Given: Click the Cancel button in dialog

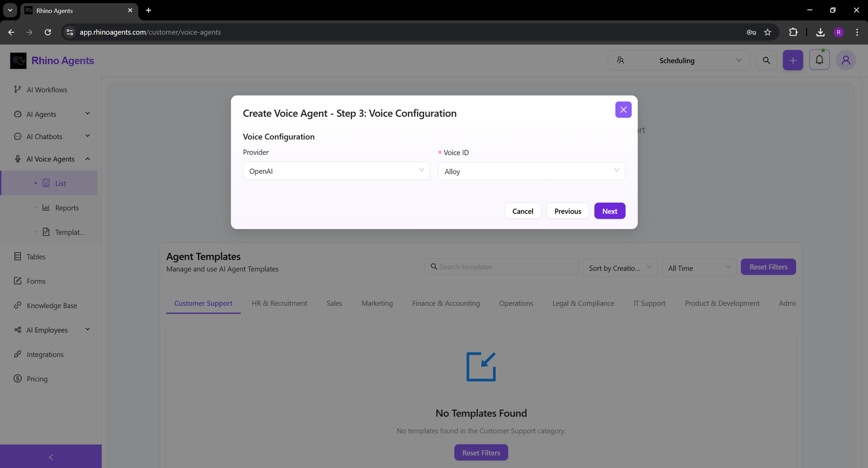Looking at the screenshot, I should click(x=523, y=211).
